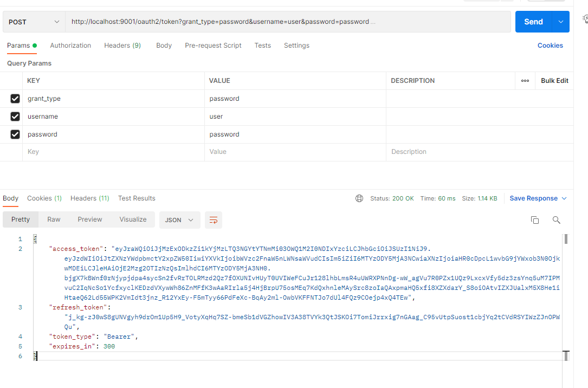The width and height of the screenshot is (588, 388).
Task: Open the search icon in the response pane
Action: click(557, 220)
